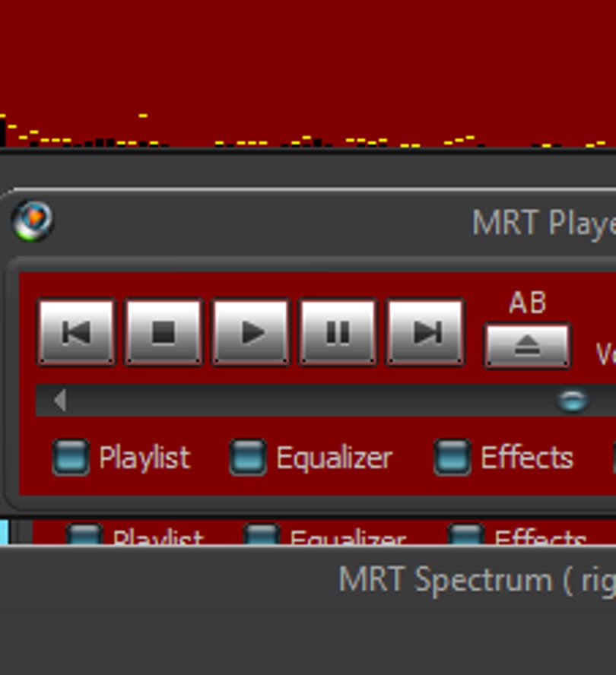Toggle the Effects checkbox in MRT Player panel
Screen dimensions: 616x675
(x=452, y=457)
